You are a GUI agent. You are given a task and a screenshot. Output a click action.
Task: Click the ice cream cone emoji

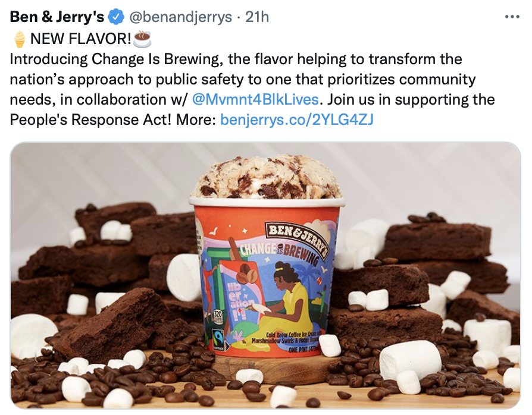tap(19, 39)
